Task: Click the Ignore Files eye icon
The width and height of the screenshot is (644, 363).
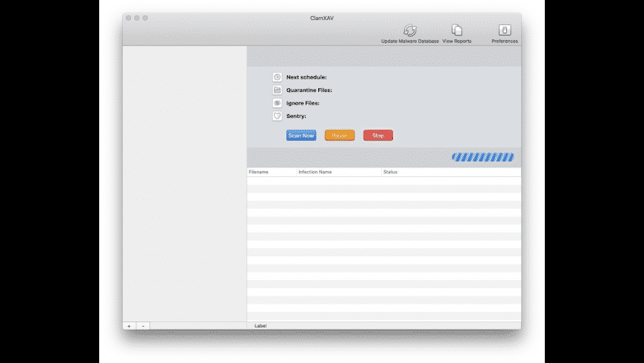Action: pyautogui.click(x=278, y=103)
